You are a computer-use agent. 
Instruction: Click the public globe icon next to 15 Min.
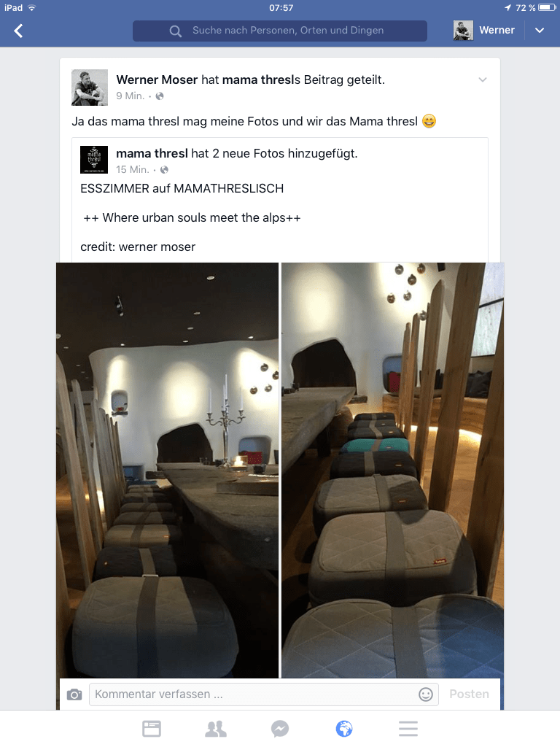coord(164,169)
